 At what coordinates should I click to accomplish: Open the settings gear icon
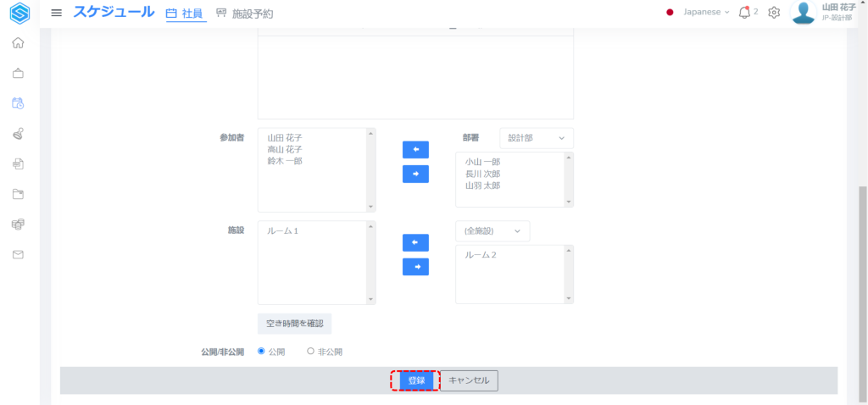773,13
